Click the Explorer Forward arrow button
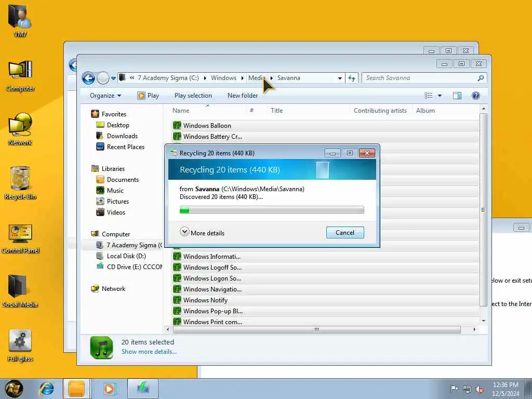 tap(103, 78)
